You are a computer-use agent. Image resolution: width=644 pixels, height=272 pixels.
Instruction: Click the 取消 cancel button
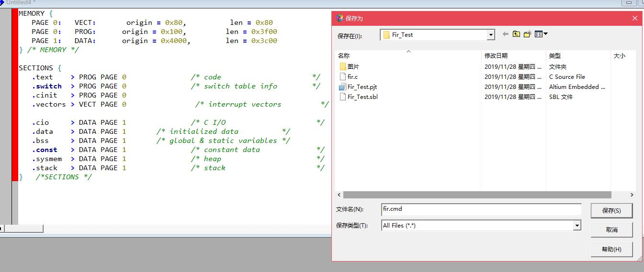click(611, 230)
